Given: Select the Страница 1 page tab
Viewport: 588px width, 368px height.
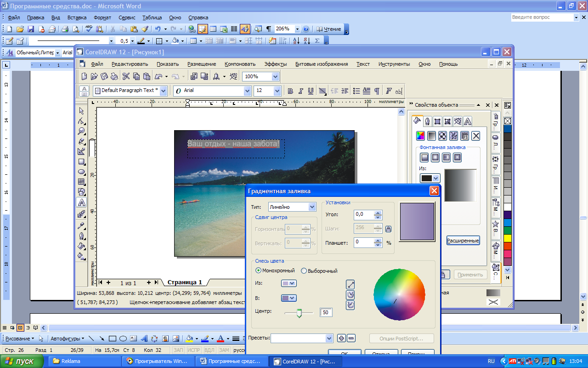Looking at the screenshot, I should click(x=184, y=282).
